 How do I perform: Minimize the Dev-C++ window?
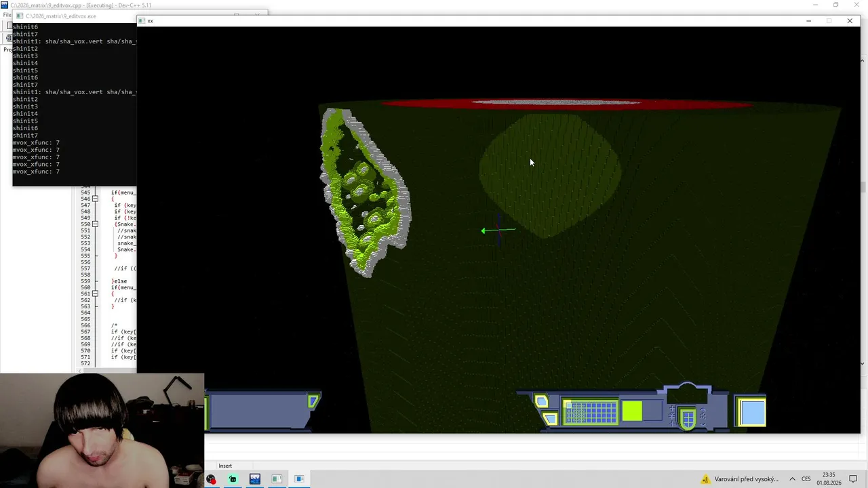pyautogui.click(x=815, y=5)
